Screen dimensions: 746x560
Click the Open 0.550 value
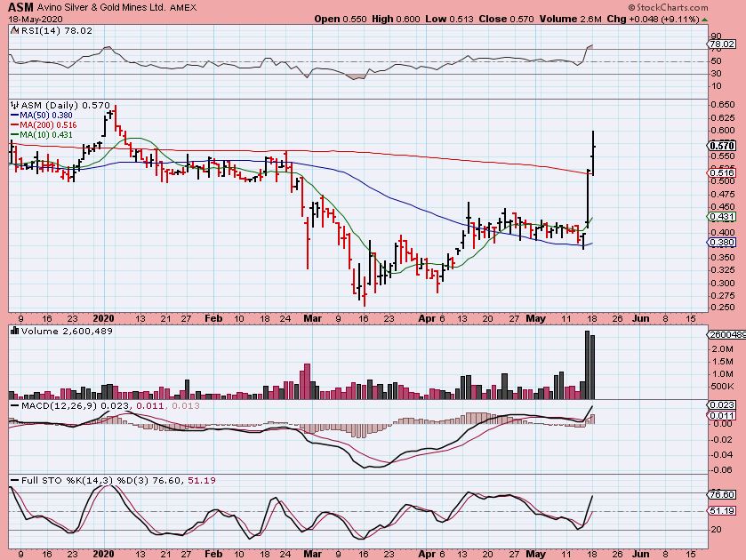pos(341,19)
